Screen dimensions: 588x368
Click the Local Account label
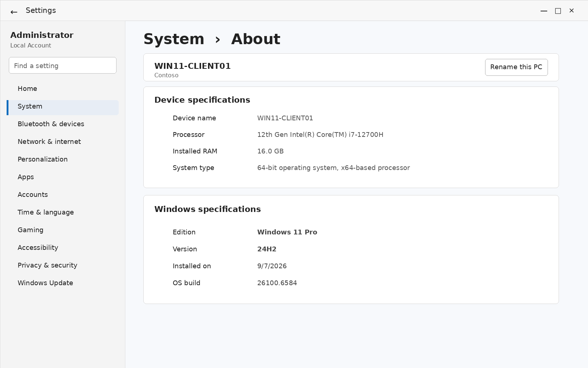tap(31, 45)
